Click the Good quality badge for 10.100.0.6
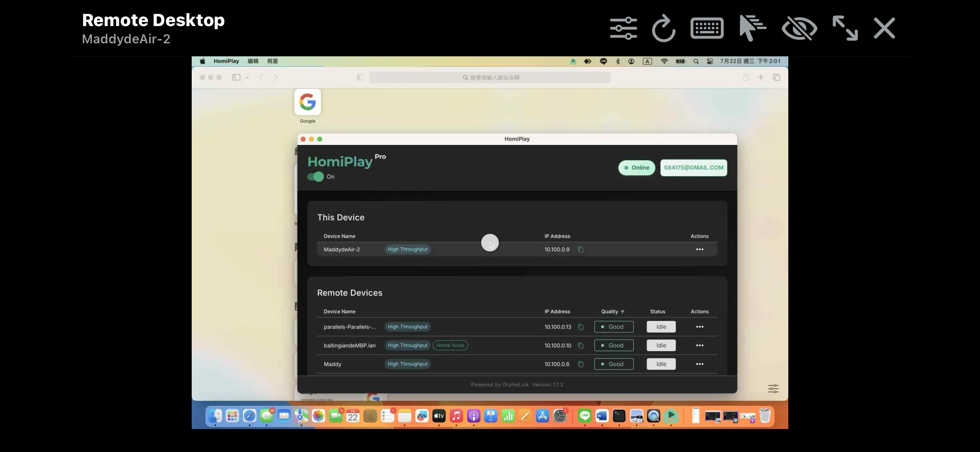The image size is (980, 452). [x=614, y=364]
